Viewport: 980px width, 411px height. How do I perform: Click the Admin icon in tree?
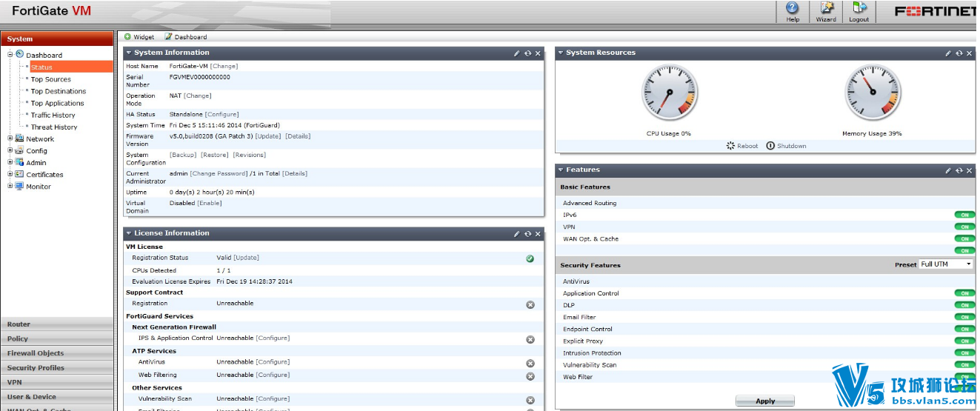(19, 162)
